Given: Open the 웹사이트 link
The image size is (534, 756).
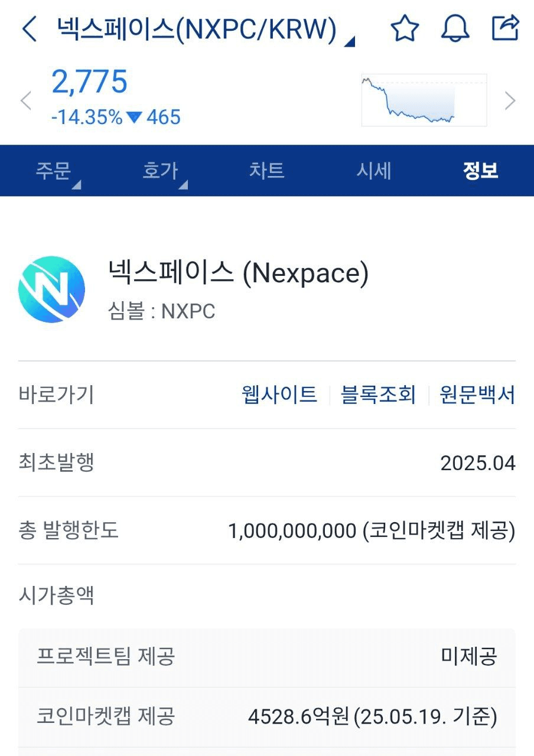Looking at the screenshot, I should click(x=279, y=395).
